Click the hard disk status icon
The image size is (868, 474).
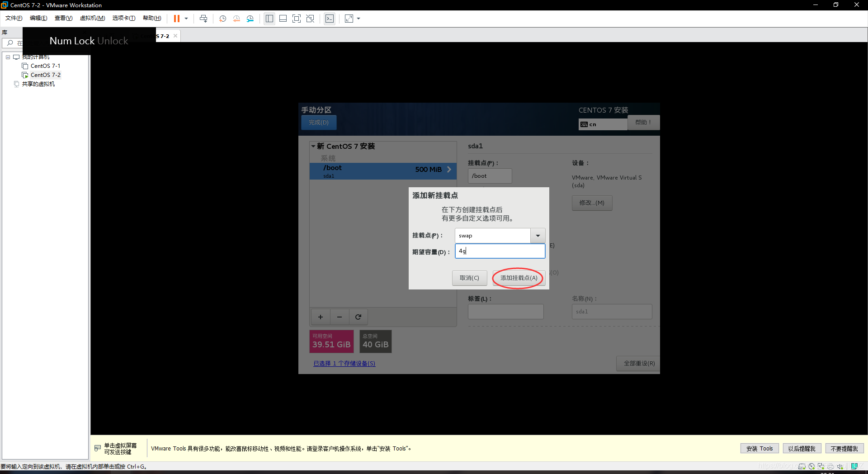click(x=802, y=466)
